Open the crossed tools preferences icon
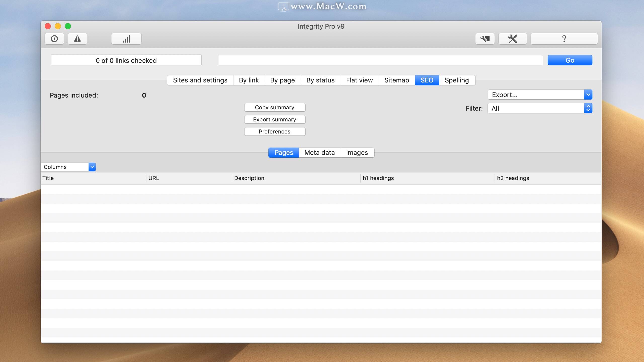Viewport: 644px width, 362px height. coord(512,39)
